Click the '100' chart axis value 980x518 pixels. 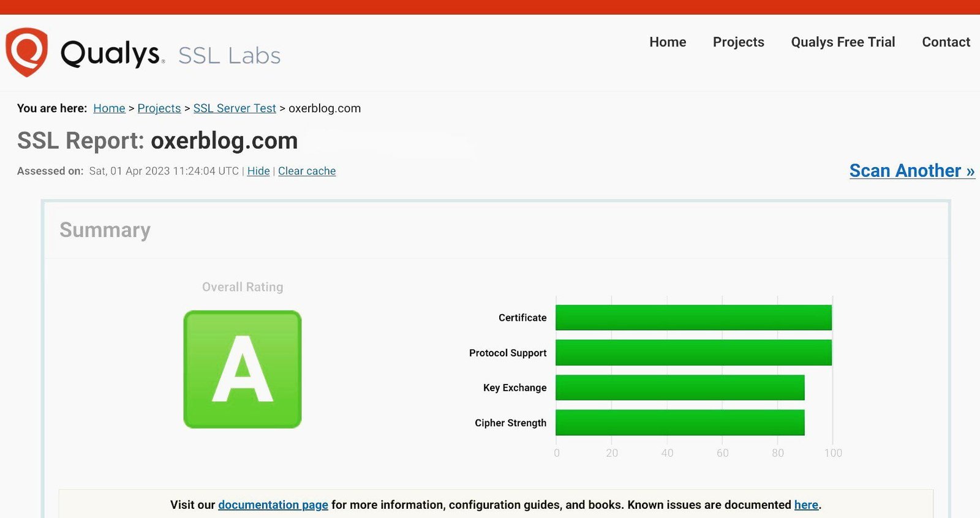point(833,453)
